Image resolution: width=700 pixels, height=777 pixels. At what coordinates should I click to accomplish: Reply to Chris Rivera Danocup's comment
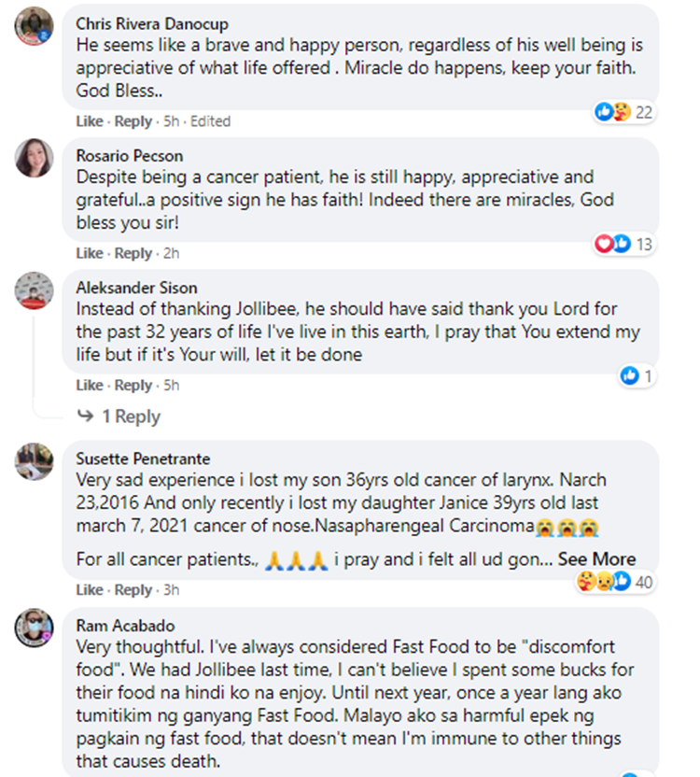(133, 121)
